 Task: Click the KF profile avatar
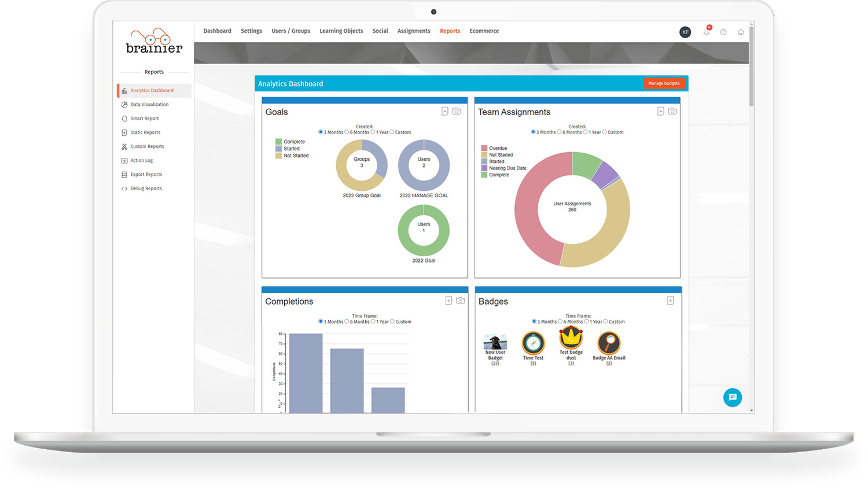click(x=685, y=32)
